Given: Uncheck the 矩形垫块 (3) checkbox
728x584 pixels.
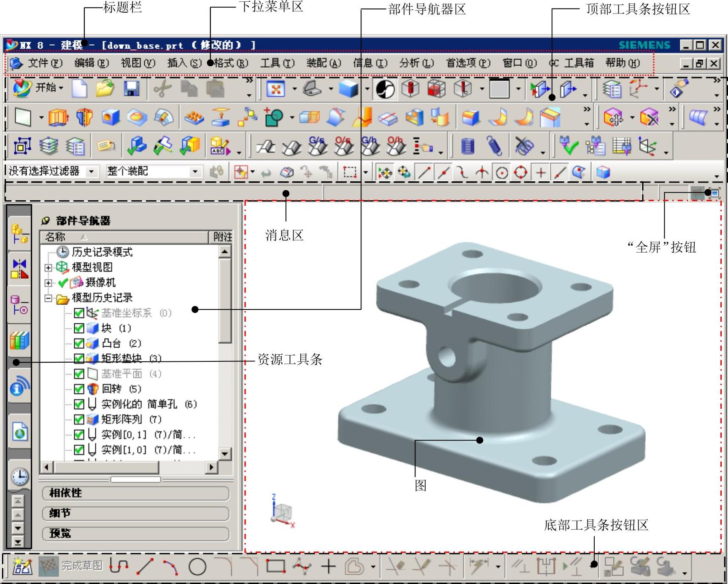Looking at the screenshot, I should pyautogui.click(x=79, y=358).
